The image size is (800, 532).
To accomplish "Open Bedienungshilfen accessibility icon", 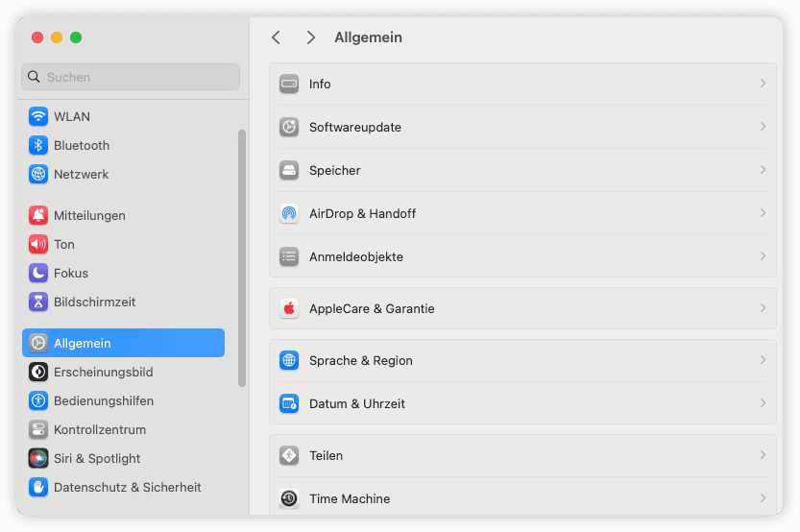I will click(x=38, y=400).
